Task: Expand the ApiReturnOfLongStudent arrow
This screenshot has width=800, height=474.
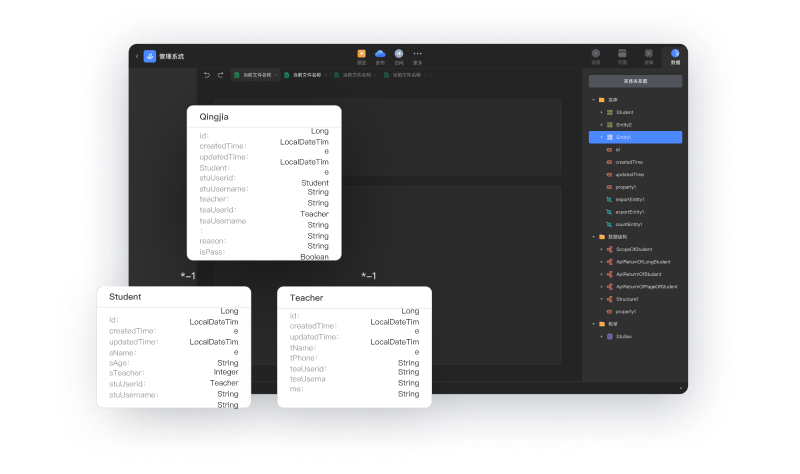Action: [x=602, y=262]
